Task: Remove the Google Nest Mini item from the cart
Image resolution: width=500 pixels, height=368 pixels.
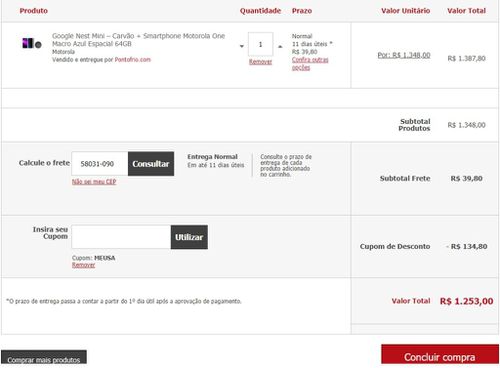Action: point(260,62)
